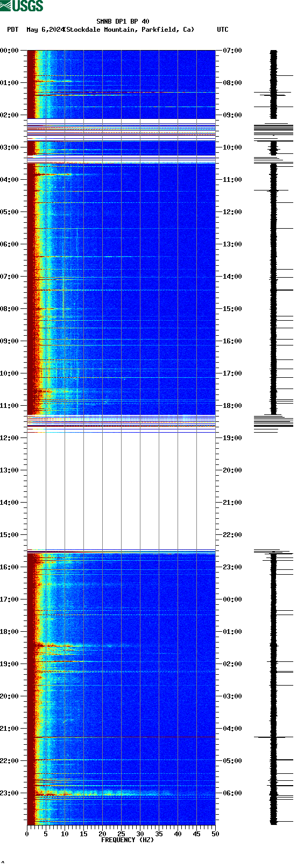Image resolution: width=297 pixels, height=868 pixels.
Task: Click the data gap between 12:00 and 15:00
Action: click(x=121, y=491)
